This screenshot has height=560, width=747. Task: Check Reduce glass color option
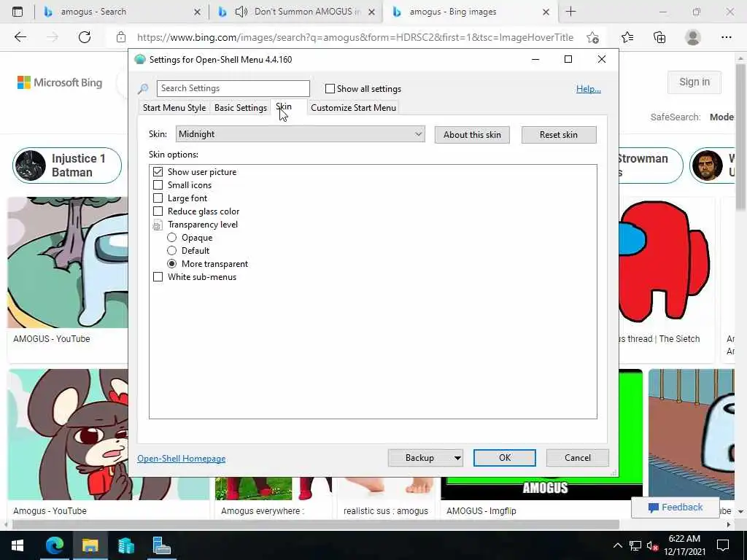coord(158,211)
